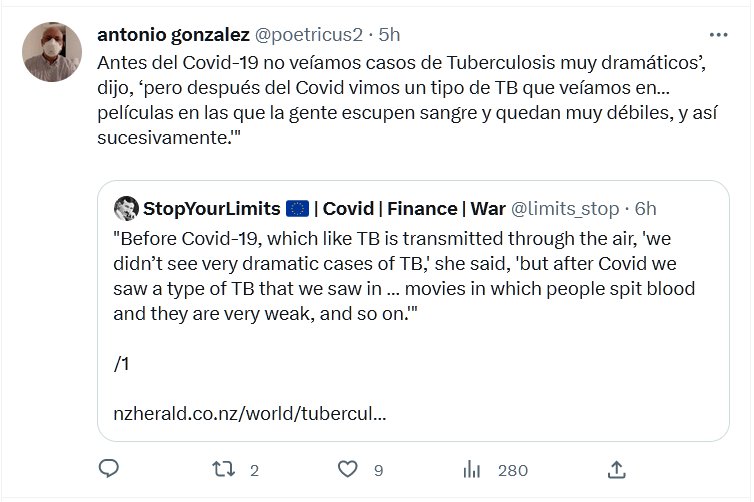The image size is (754, 502).
Task: Click the 280 views count
Action: [513, 470]
